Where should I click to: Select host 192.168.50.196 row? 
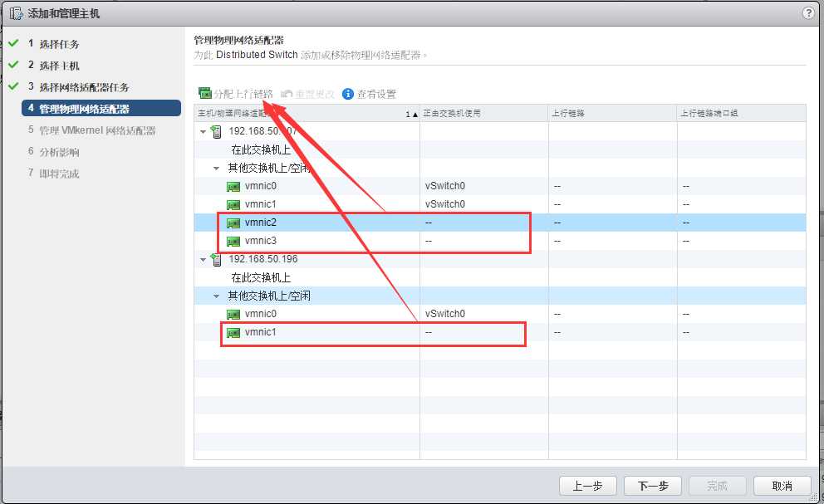point(500,259)
